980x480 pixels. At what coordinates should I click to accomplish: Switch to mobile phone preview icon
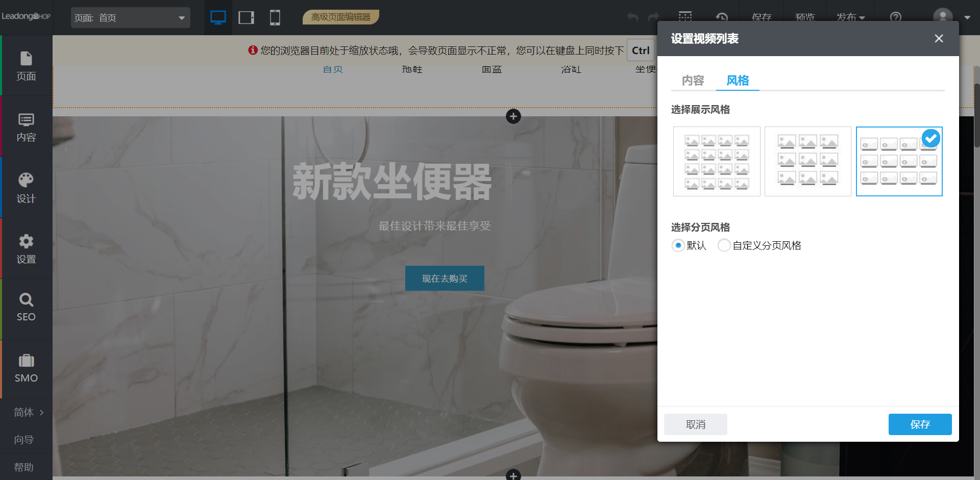point(275,18)
